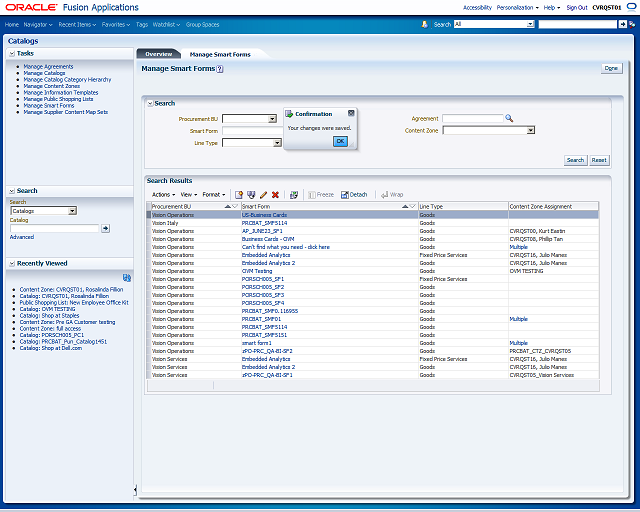Click the Recently Viewed refresh icon
Viewport: 640px width, 512px height.
click(126, 277)
